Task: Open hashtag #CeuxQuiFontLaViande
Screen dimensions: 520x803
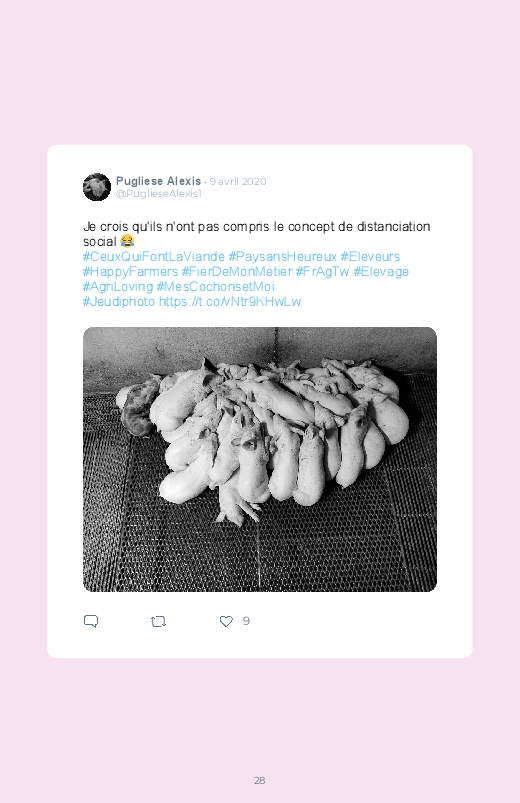Action: click(x=154, y=257)
